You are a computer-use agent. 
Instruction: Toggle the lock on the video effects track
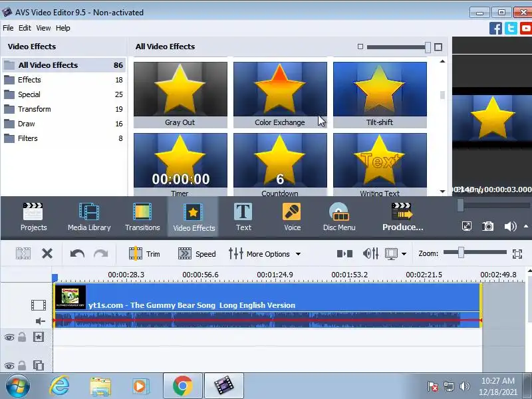(22, 337)
